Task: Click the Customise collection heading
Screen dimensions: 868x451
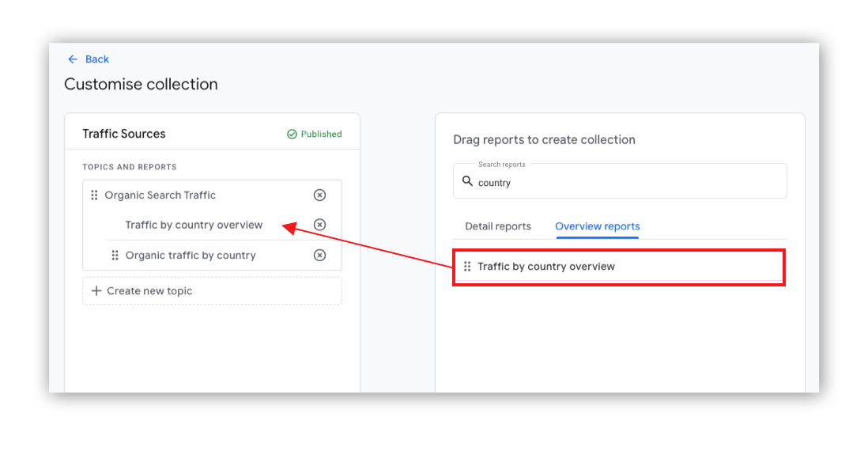Action: 142,84
